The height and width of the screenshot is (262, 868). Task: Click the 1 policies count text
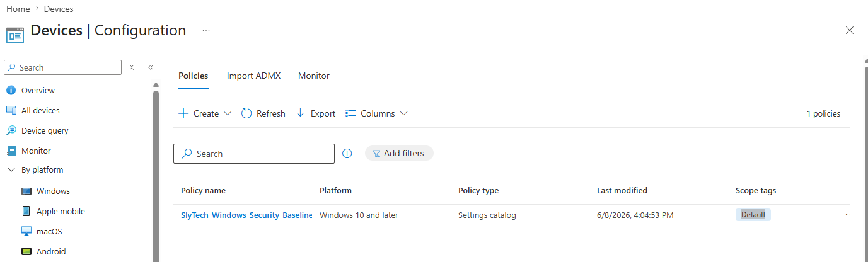pos(823,114)
